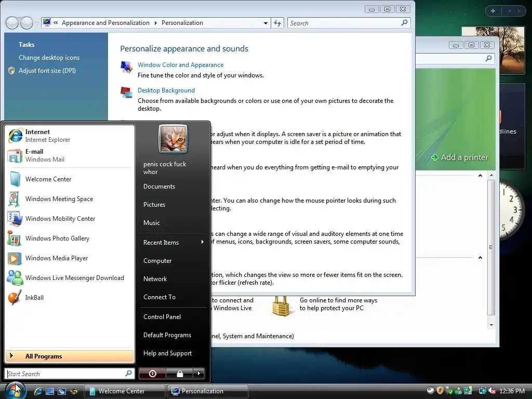The height and width of the screenshot is (399, 532).
Task: Expand breadcrumb arrow before Personalization
Action: (x=156, y=23)
